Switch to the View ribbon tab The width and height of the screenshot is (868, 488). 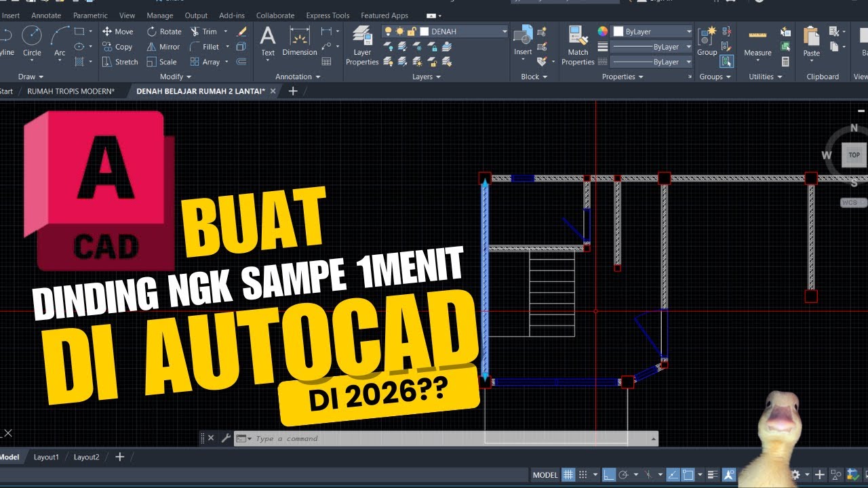click(127, 16)
